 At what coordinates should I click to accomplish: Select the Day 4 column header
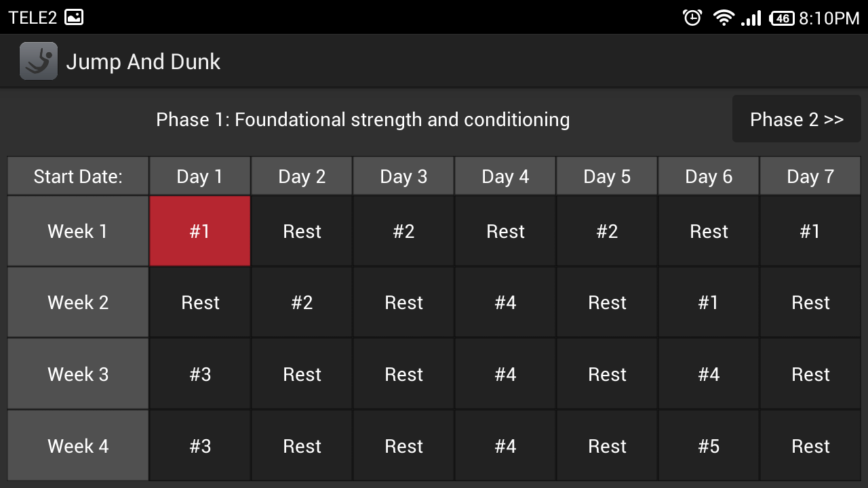pyautogui.click(x=505, y=176)
